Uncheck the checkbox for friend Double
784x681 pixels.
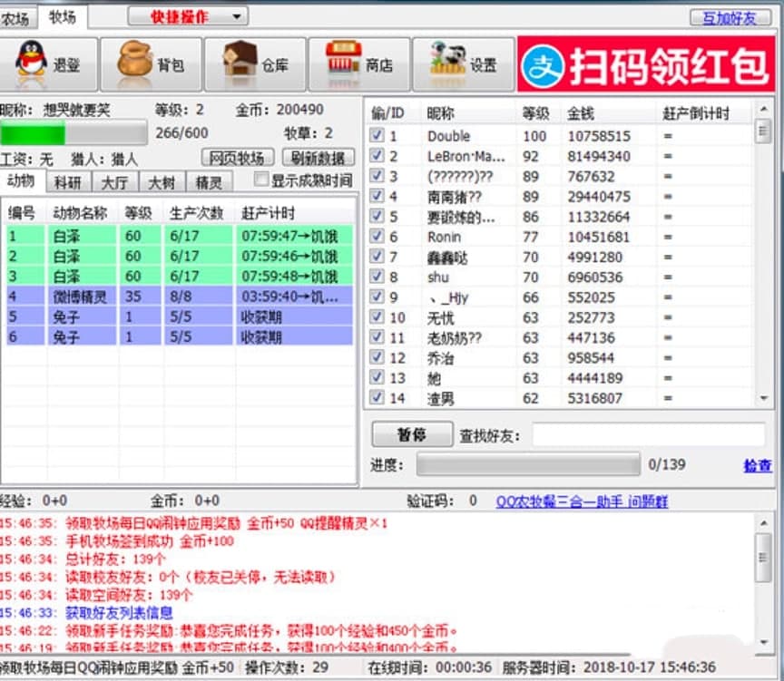click(377, 136)
